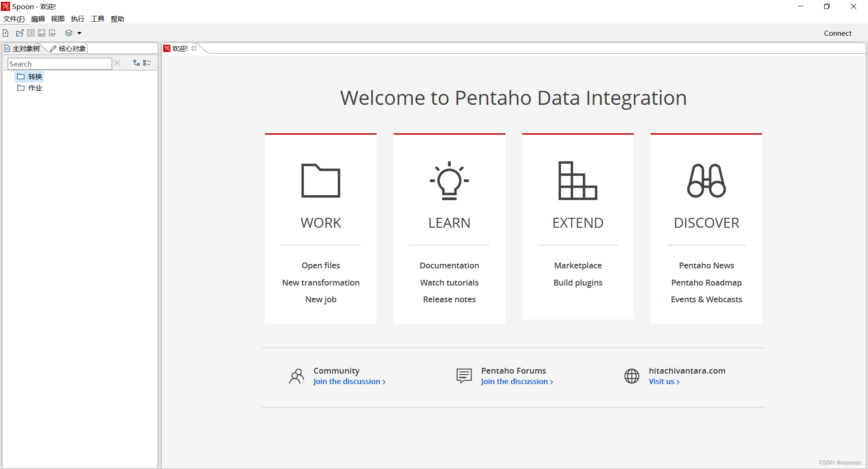Open the Pentaho News link
Image resolution: width=868 pixels, height=469 pixels.
click(707, 266)
